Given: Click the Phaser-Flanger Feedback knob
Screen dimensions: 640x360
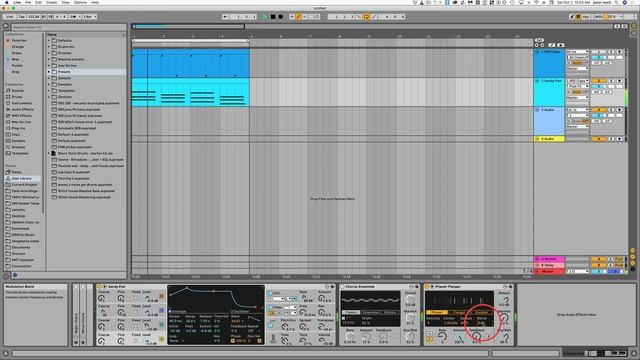Looking at the screenshot, I should pos(476,337).
